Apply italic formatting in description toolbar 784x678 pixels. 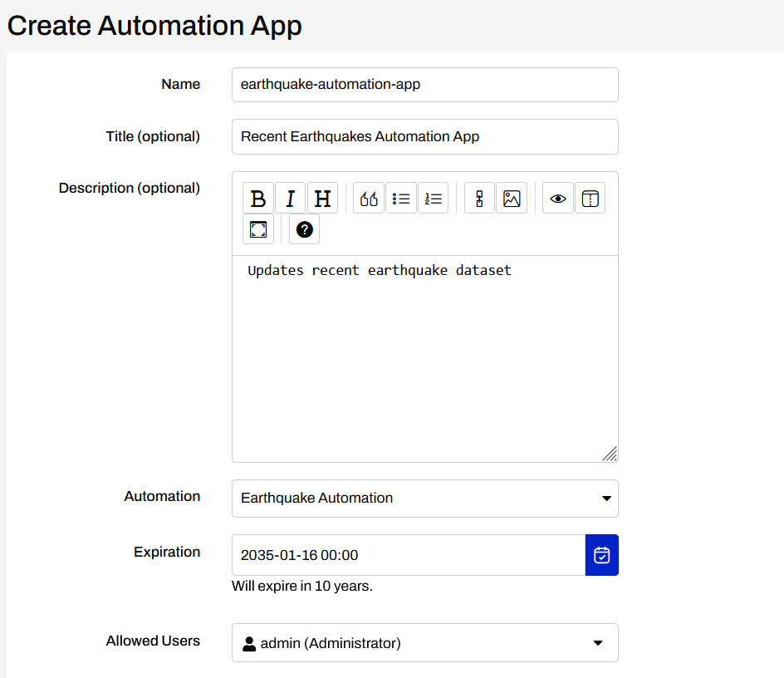point(290,199)
